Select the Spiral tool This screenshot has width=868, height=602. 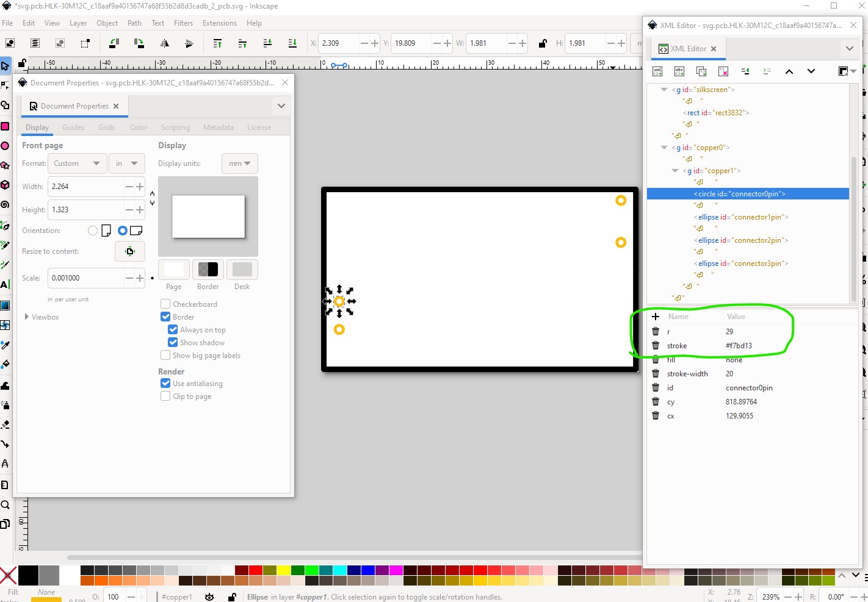point(5,204)
